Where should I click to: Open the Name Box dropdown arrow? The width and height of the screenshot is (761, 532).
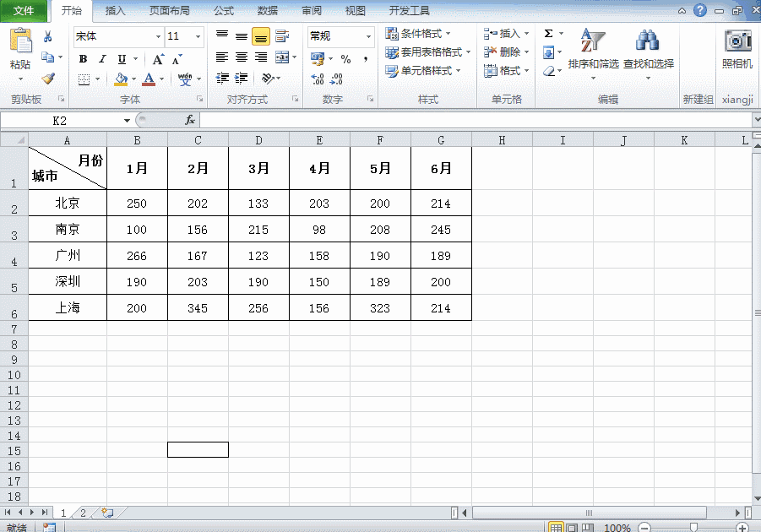[x=127, y=121]
